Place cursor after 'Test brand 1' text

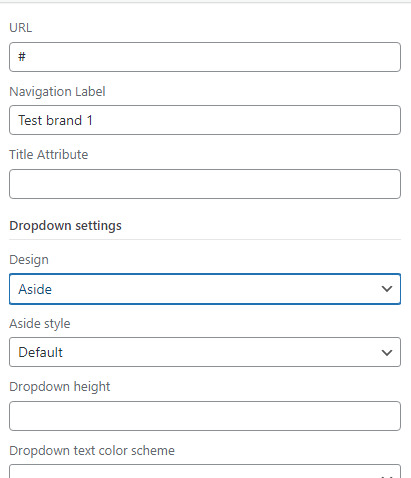click(x=95, y=120)
